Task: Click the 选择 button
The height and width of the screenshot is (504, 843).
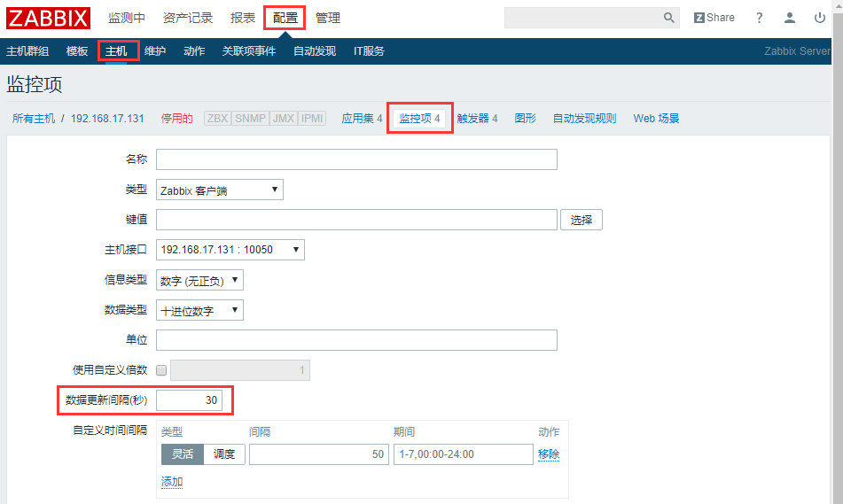Action: point(582,220)
